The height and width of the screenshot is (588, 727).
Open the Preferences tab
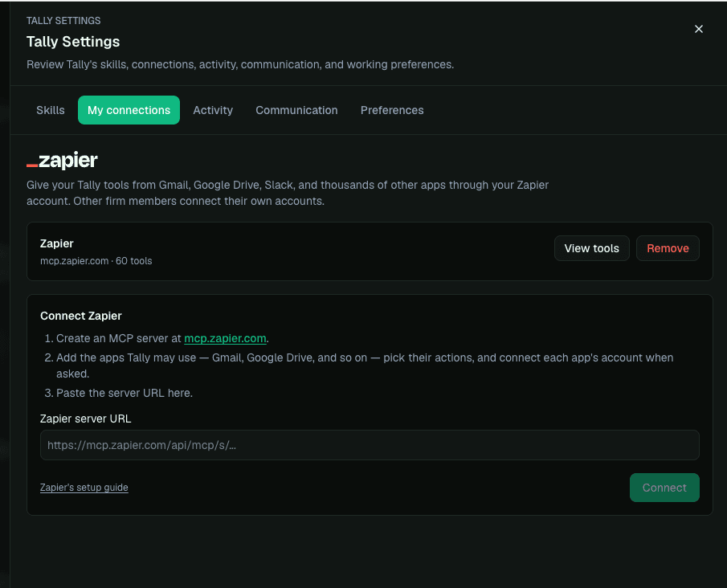click(x=392, y=110)
